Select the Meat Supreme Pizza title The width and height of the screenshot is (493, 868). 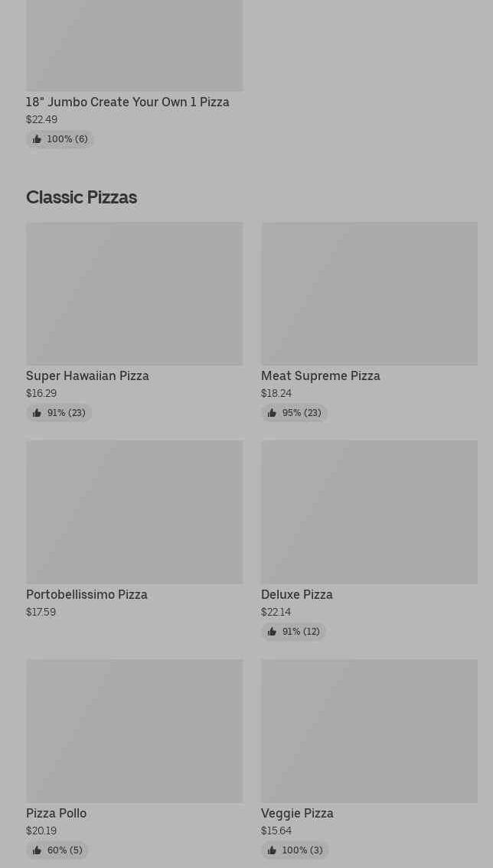coord(320,375)
